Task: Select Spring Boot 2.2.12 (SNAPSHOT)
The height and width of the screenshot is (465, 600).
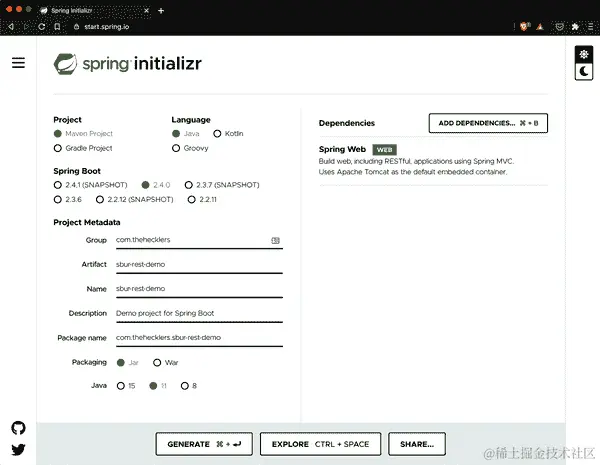Action: [x=135, y=199]
